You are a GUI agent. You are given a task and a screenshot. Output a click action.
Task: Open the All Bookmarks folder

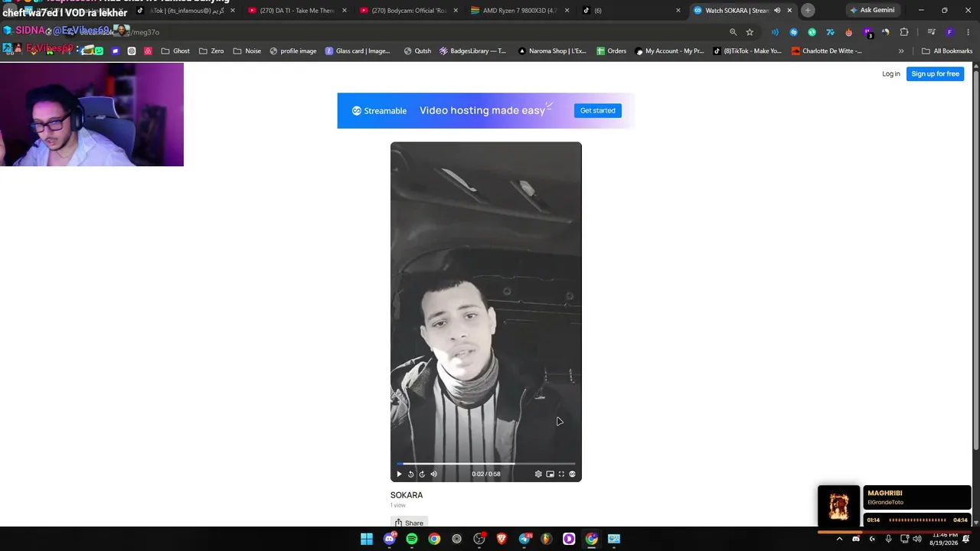coord(947,51)
